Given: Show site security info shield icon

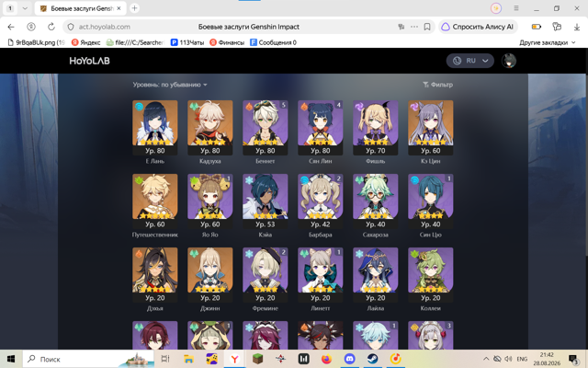Looking at the screenshot, I should (x=71, y=27).
